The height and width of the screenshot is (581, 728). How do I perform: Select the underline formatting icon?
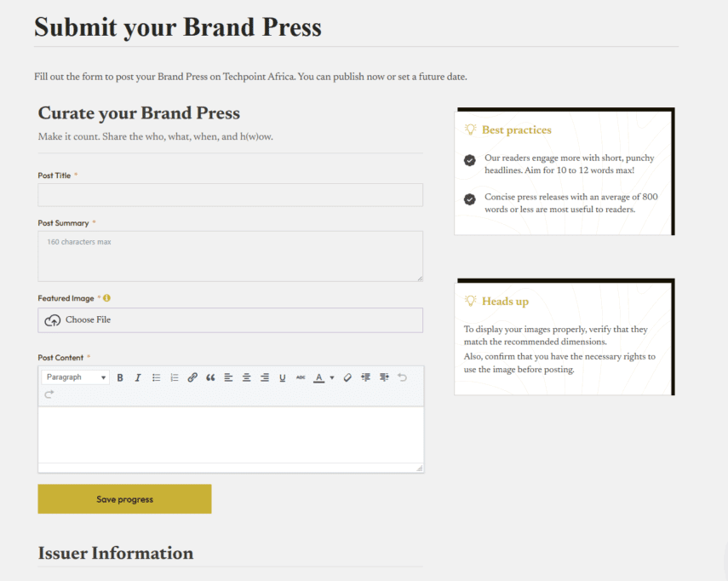click(282, 377)
